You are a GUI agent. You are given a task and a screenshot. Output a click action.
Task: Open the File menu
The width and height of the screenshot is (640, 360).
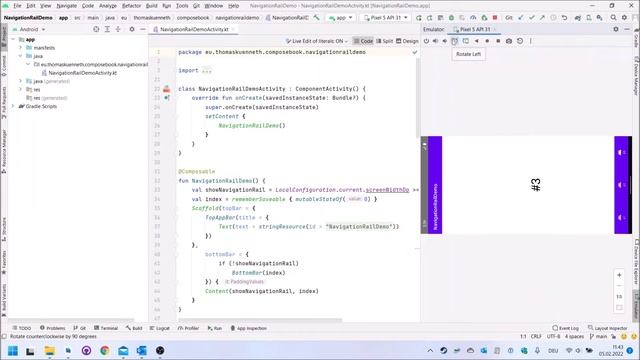[17, 6]
